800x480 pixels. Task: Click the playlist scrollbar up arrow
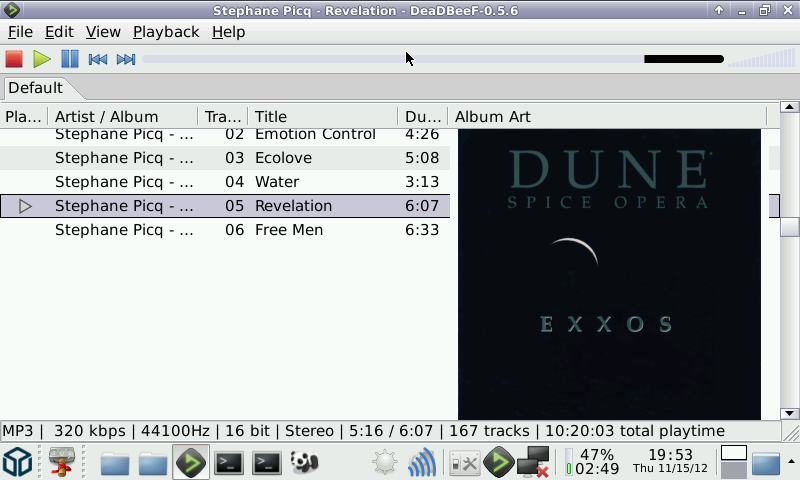pos(789,107)
